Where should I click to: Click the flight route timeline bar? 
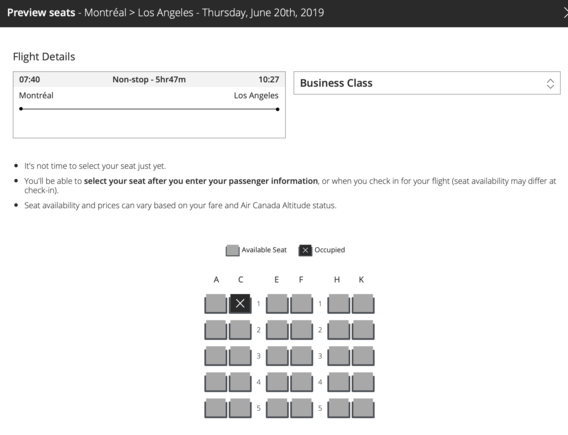pos(149,109)
